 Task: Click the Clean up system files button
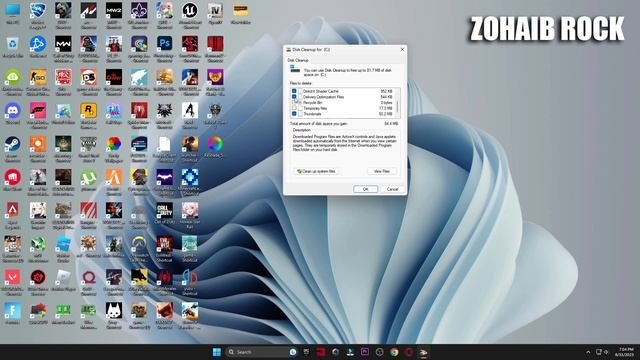[316, 171]
